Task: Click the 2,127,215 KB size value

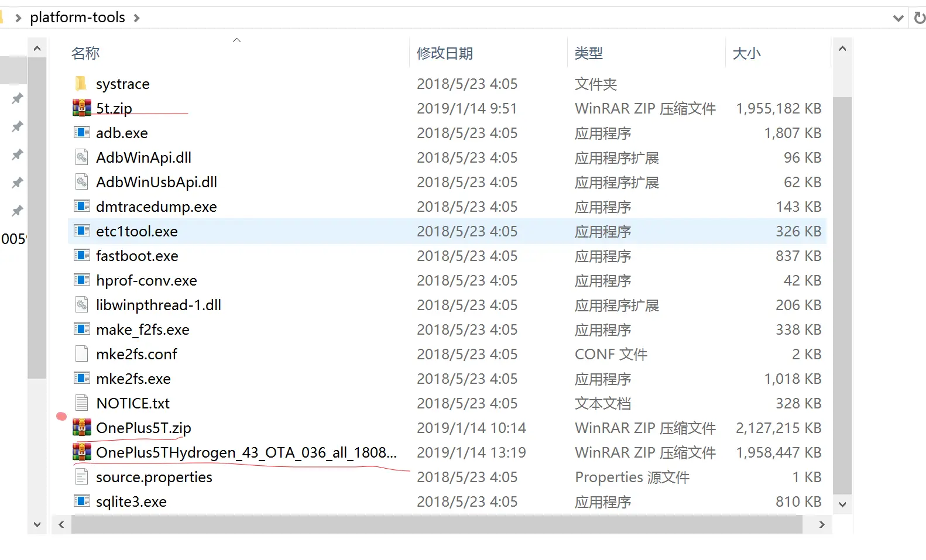Action: [x=778, y=428]
